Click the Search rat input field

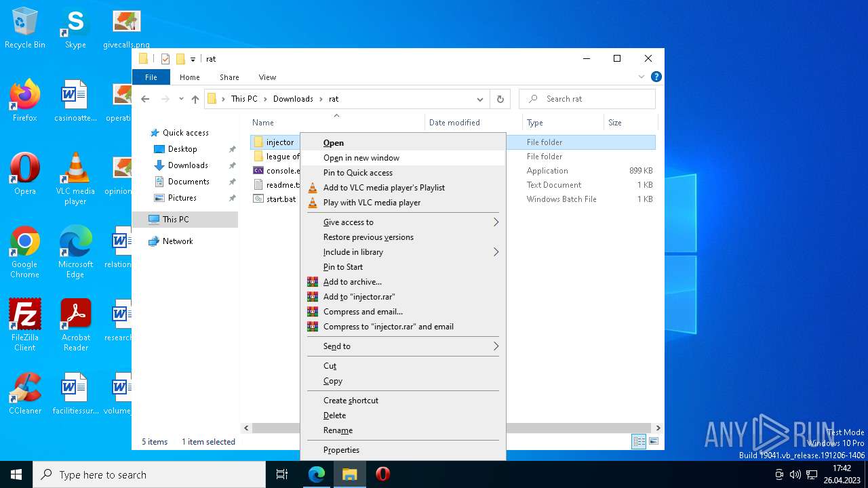coord(587,99)
